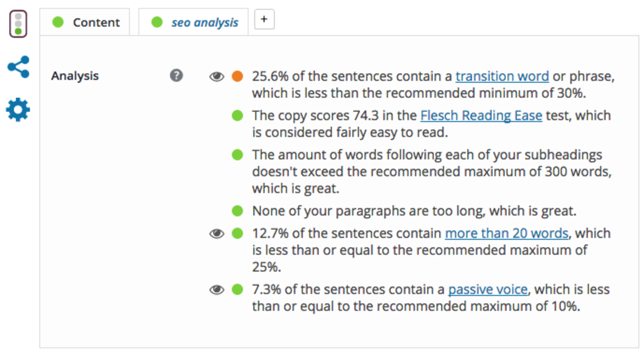Click green bullet beside subheadings word count result
This screenshot has width=644, height=352.
[x=237, y=155]
